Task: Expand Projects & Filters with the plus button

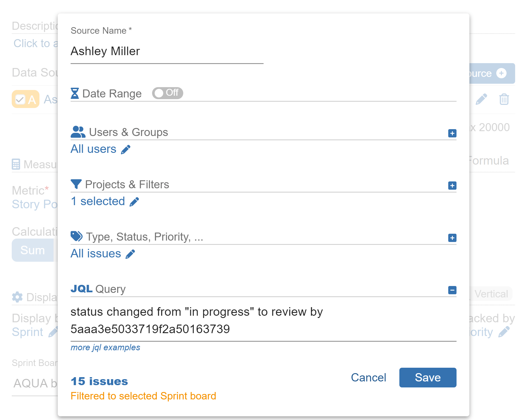Action: 452,185
